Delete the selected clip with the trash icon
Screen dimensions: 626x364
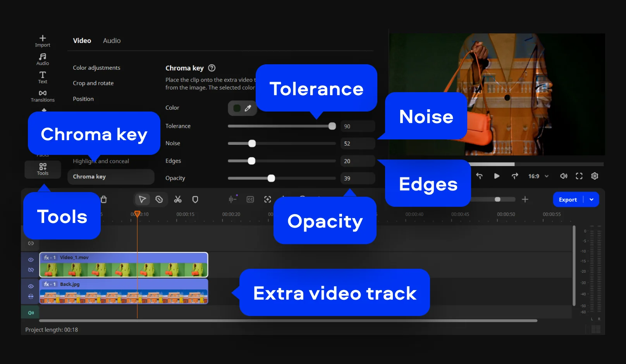point(104,199)
